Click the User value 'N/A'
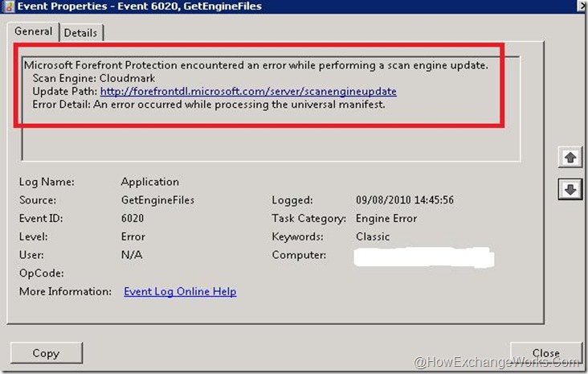Viewport: 588px width, 374px height. (x=132, y=255)
